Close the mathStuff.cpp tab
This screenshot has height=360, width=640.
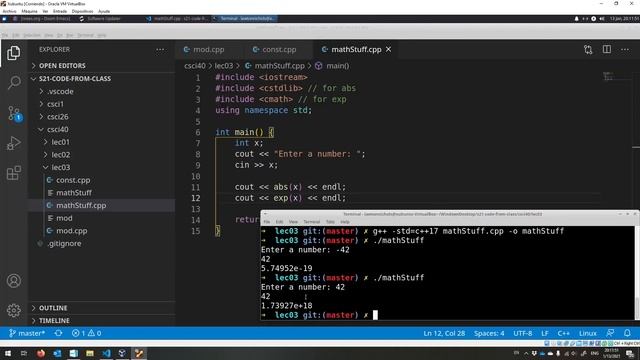[389, 49]
